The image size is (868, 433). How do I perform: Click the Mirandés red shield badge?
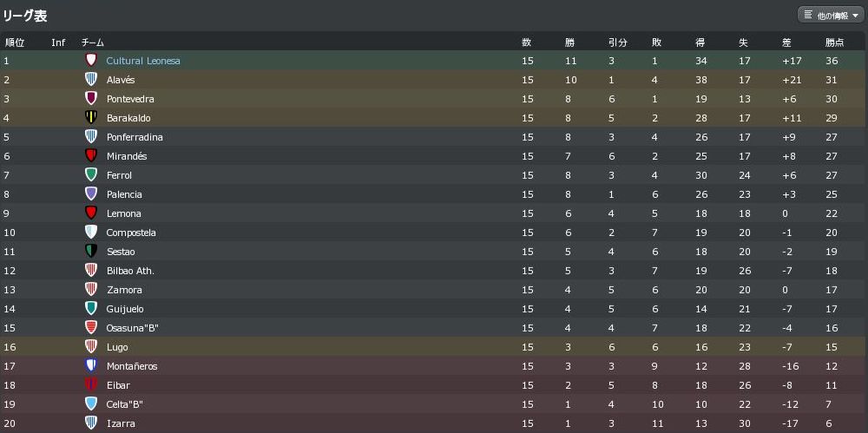click(x=91, y=156)
